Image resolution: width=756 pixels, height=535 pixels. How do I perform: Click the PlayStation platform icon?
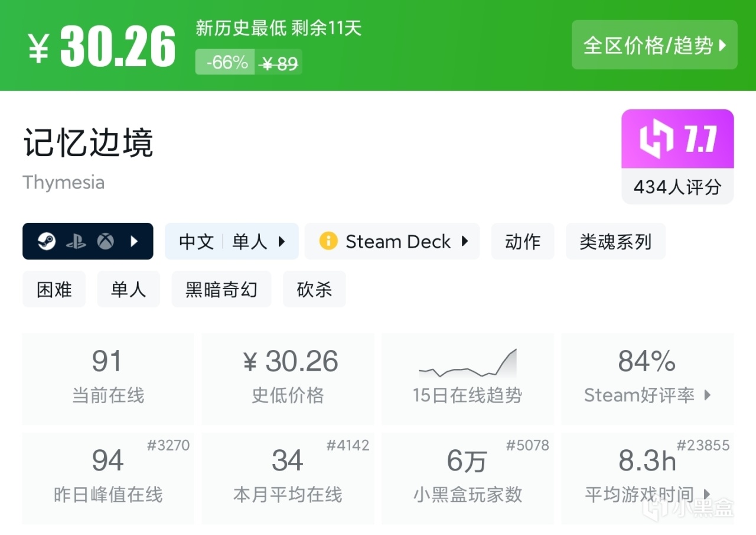click(x=76, y=241)
